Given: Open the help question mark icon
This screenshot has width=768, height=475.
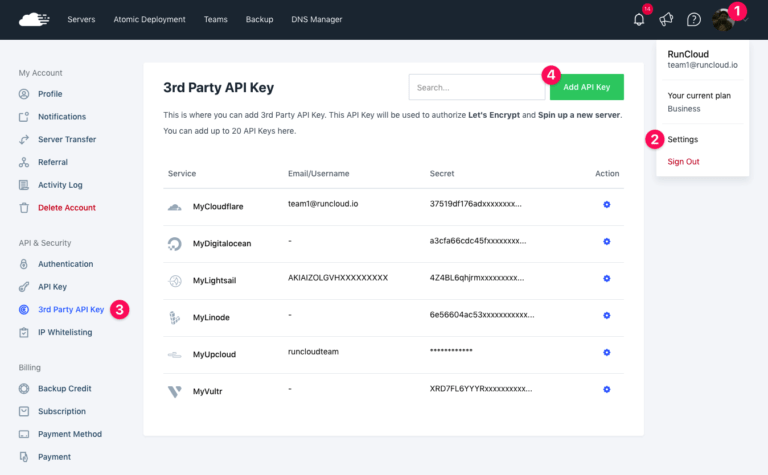Looking at the screenshot, I should pos(694,20).
